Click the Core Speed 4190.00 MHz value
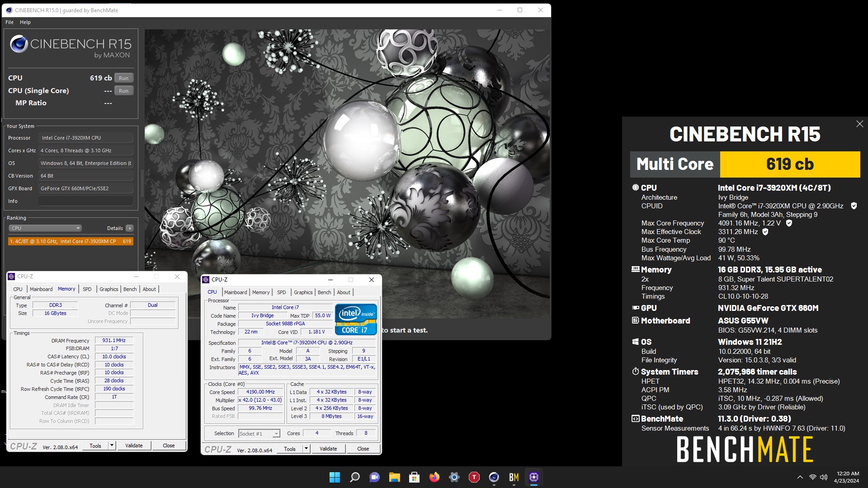The height and width of the screenshot is (488, 868). (260, 392)
